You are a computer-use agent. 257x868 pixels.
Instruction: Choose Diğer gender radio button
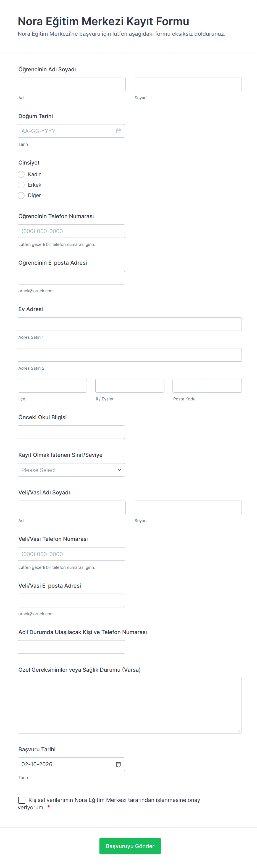pos(21,196)
